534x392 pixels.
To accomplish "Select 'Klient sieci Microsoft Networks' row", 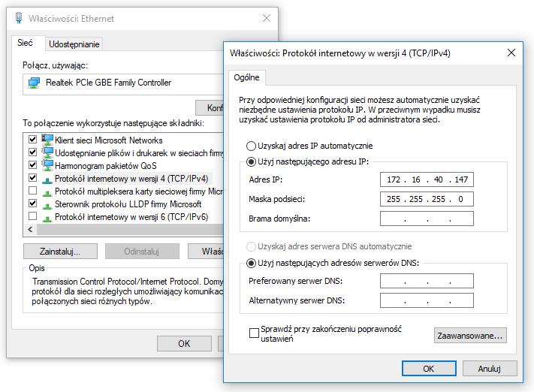I will (109, 140).
